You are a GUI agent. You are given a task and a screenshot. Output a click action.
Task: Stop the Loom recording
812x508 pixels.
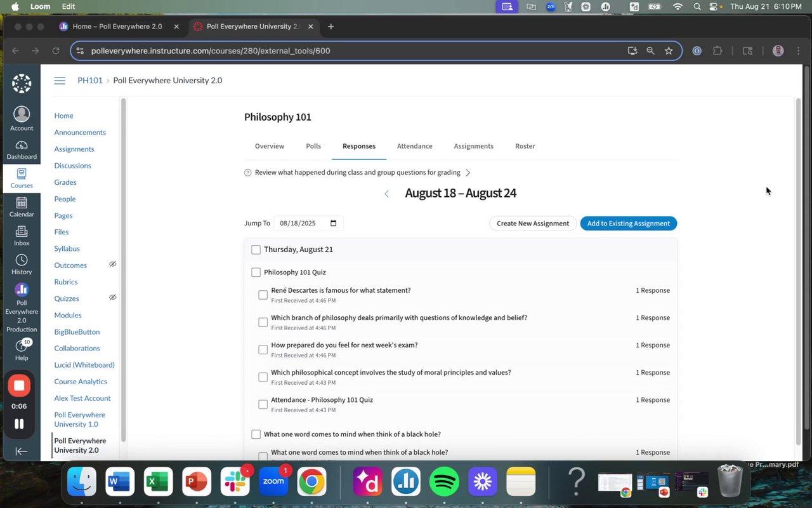pyautogui.click(x=19, y=385)
